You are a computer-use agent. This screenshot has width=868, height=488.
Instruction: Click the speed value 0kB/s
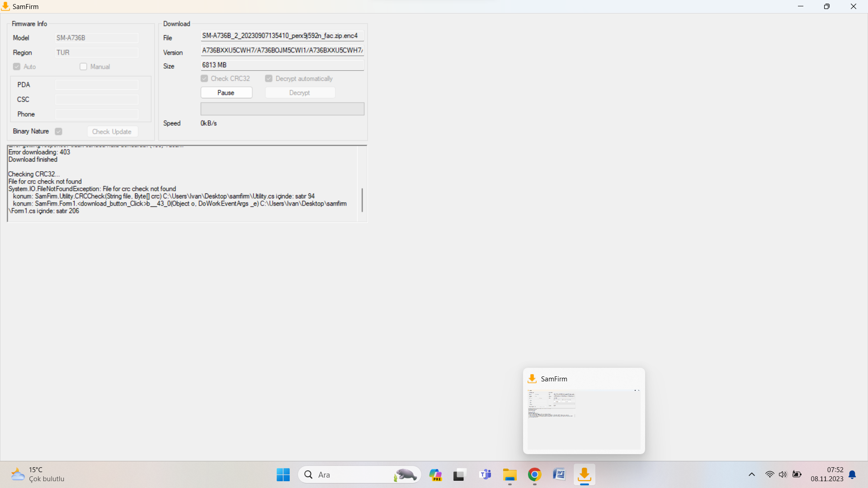click(208, 123)
